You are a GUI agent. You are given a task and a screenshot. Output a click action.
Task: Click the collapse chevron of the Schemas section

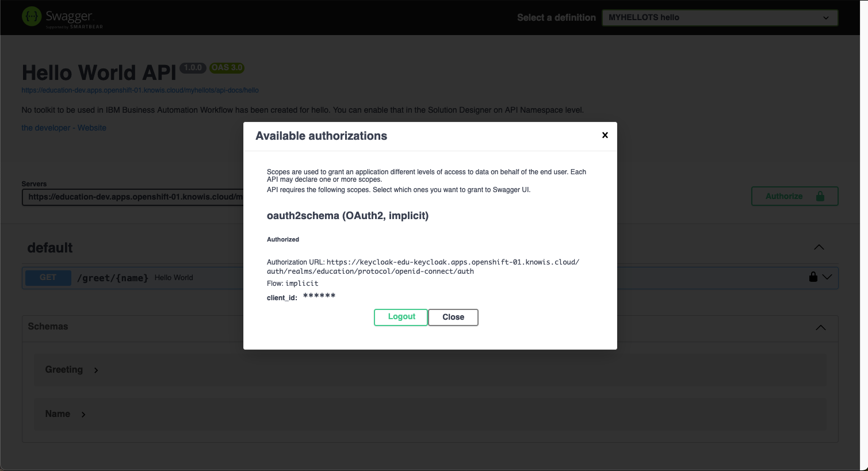[x=820, y=327]
